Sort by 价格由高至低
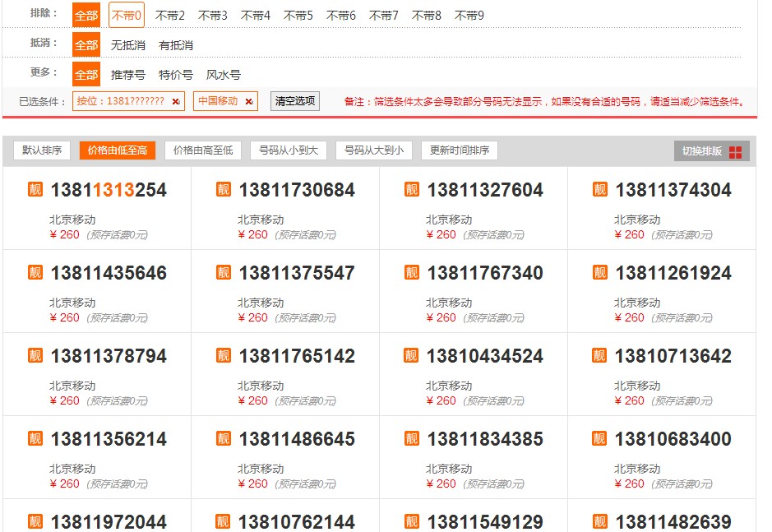 pyautogui.click(x=203, y=150)
